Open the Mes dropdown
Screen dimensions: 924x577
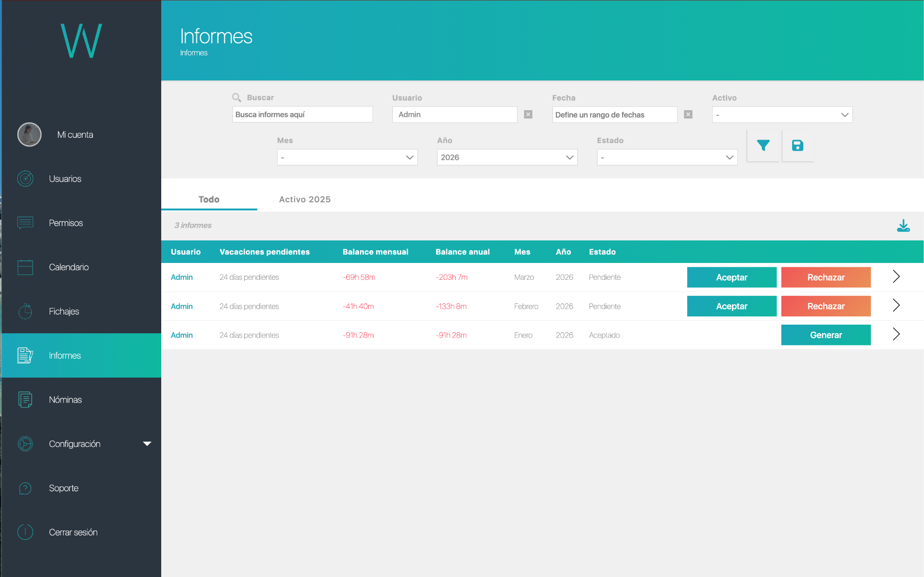pos(347,157)
